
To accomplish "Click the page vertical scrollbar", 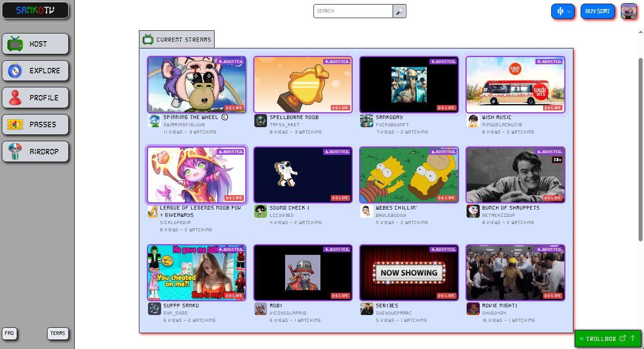I will point(640,149).
